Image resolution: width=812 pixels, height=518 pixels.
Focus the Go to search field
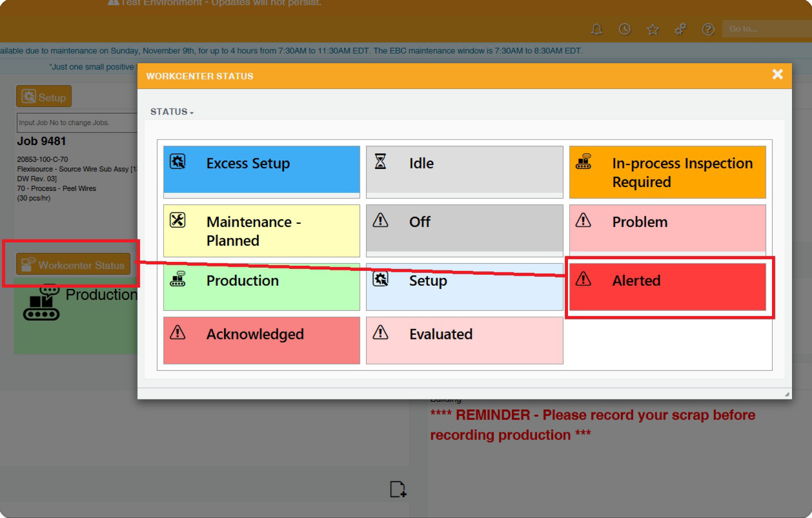point(767,29)
